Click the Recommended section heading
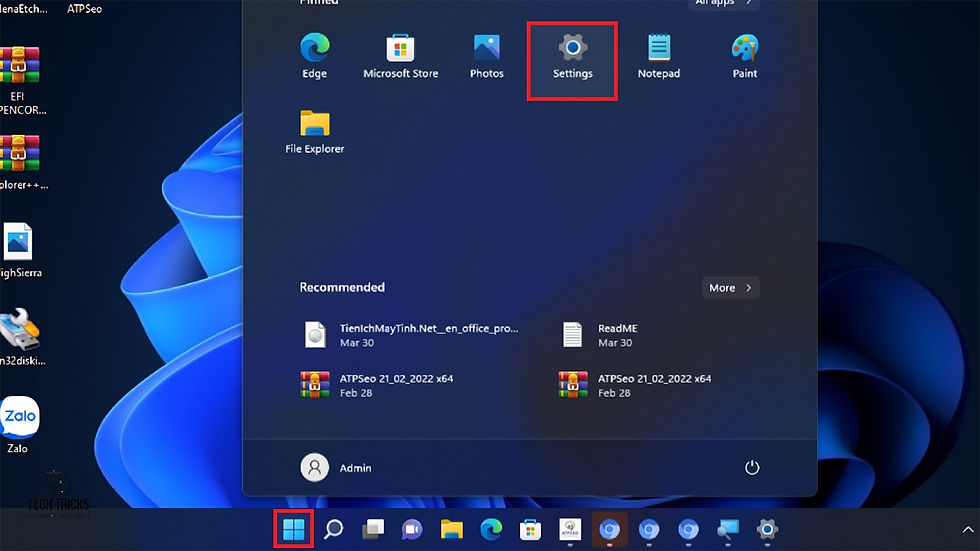The image size is (980, 551). pyautogui.click(x=342, y=287)
